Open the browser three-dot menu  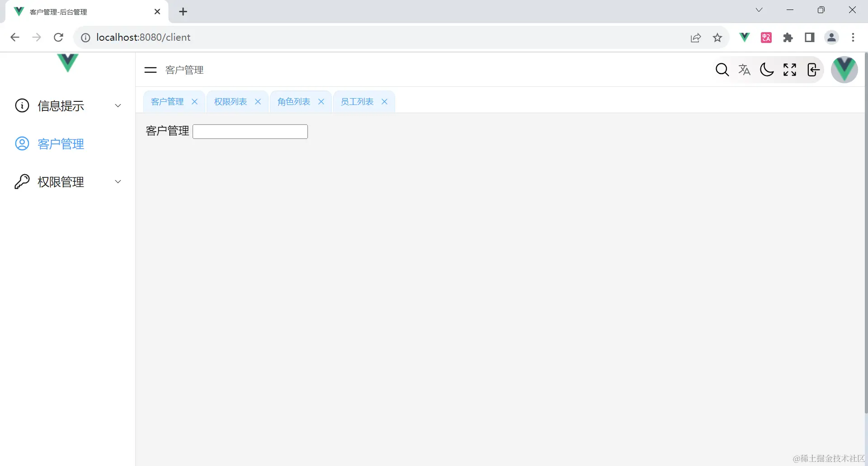853,38
